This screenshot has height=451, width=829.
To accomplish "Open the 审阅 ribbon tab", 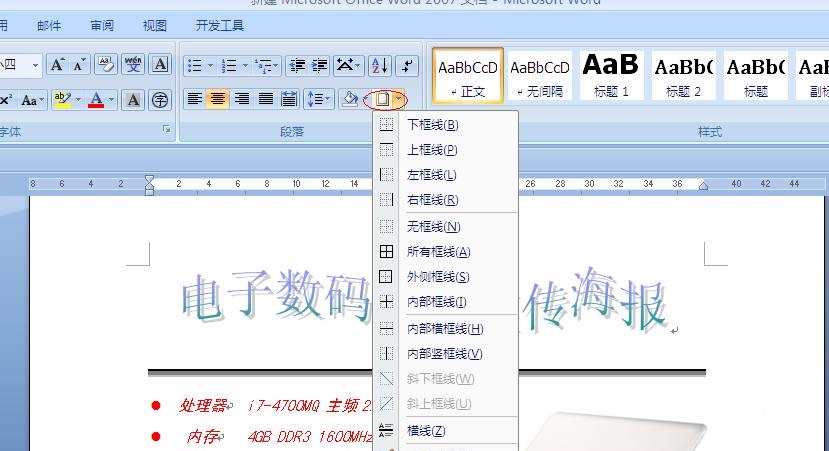I will pos(102,25).
